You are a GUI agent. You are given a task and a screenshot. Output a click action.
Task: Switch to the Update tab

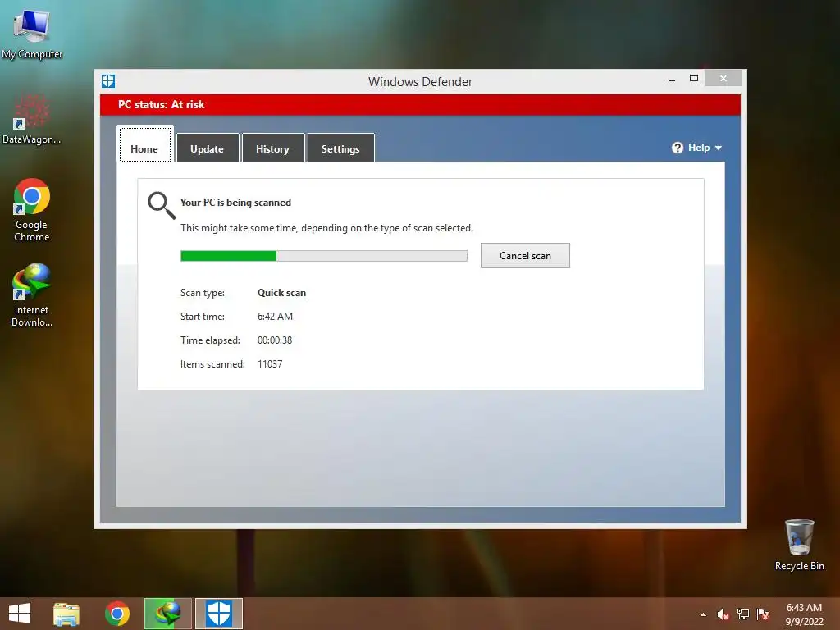point(208,148)
